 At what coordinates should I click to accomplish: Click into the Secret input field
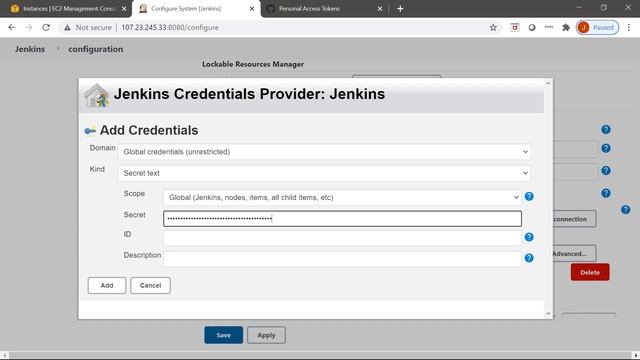[342, 219]
